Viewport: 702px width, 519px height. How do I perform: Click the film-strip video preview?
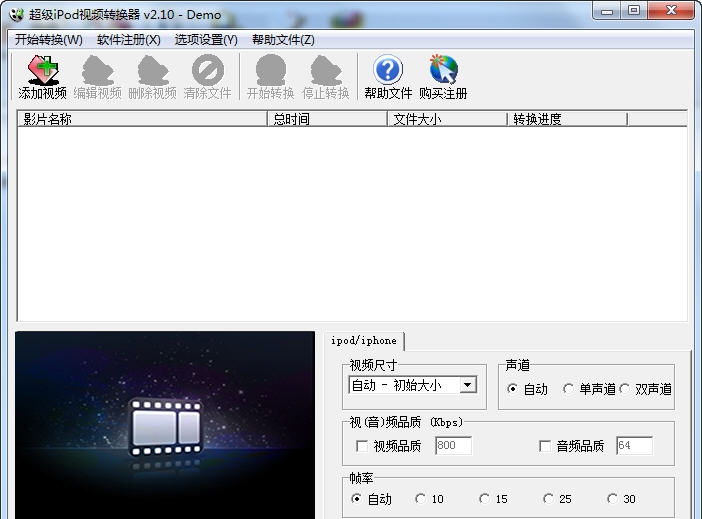[x=165, y=425]
